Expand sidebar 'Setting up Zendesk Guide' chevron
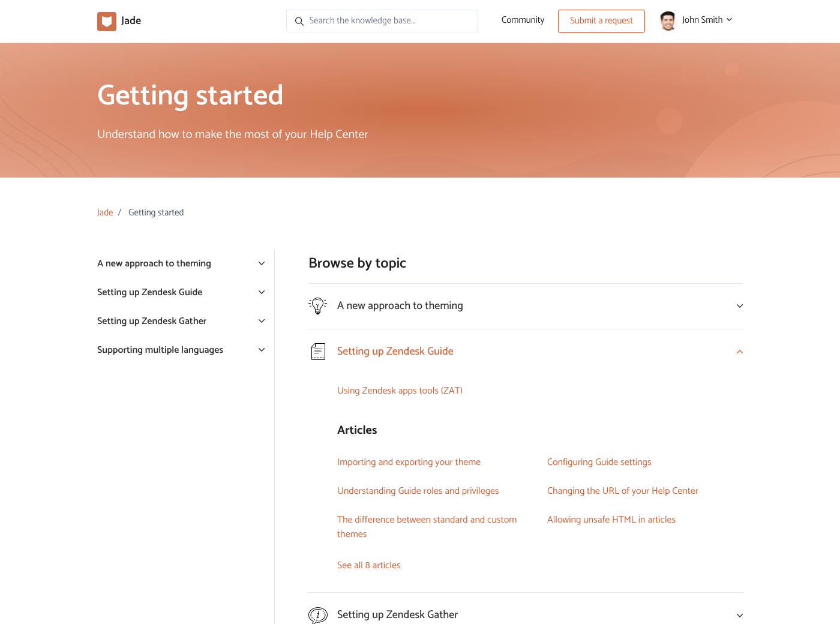This screenshot has height=624, width=840. 262,292
